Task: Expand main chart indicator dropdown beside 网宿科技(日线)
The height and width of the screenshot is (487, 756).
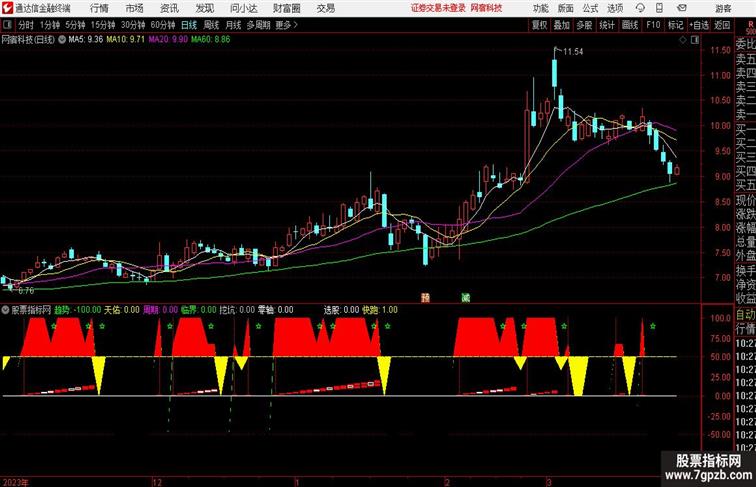Action: click(x=62, y=40)
